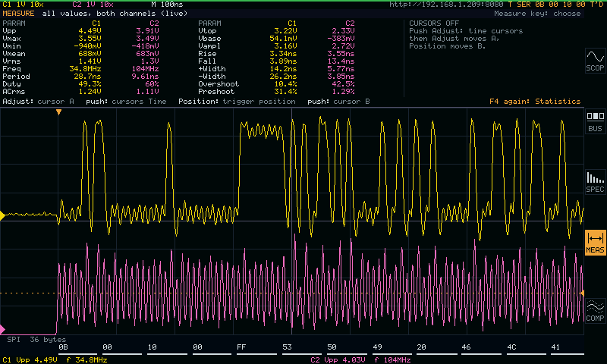
Task: Click the M 100ns timebase label
Action: click(167, 5)
